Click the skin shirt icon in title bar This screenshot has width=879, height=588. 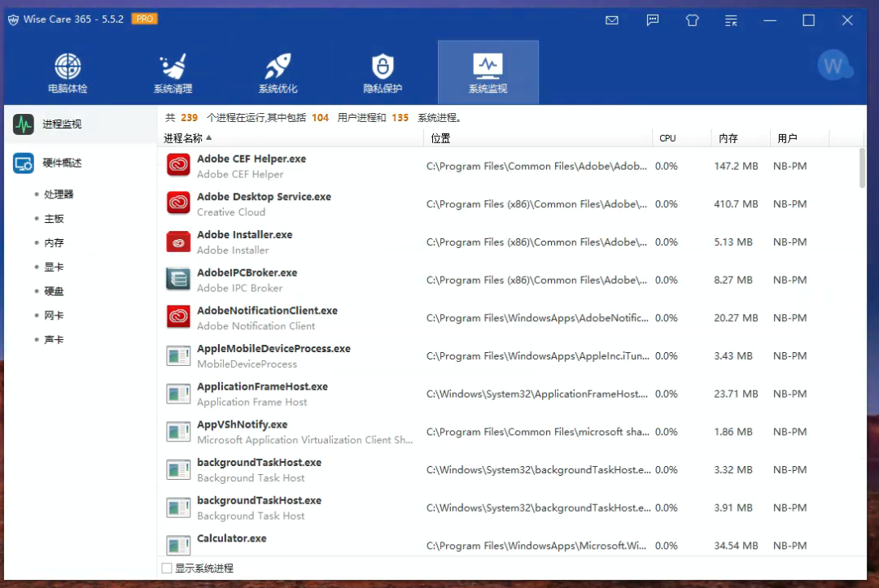[692, 20]
